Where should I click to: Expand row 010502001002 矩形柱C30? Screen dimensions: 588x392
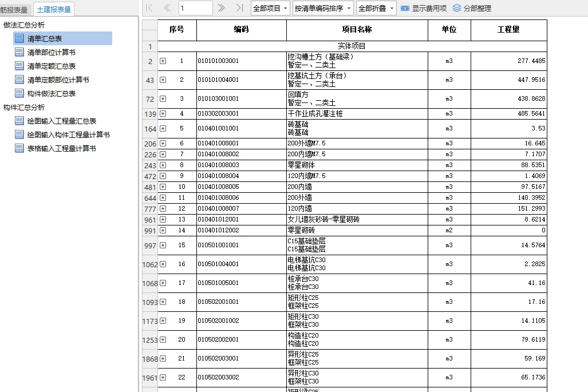[x=163, y=321]
